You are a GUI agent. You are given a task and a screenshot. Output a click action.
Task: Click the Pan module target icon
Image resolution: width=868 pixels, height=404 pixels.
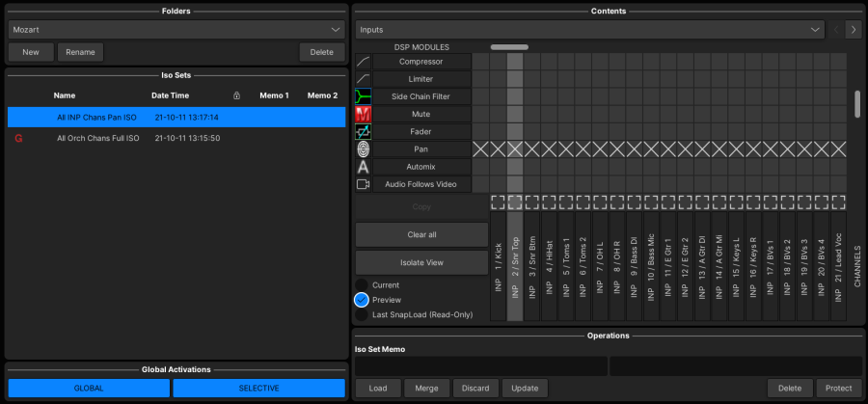click(364, 149)
